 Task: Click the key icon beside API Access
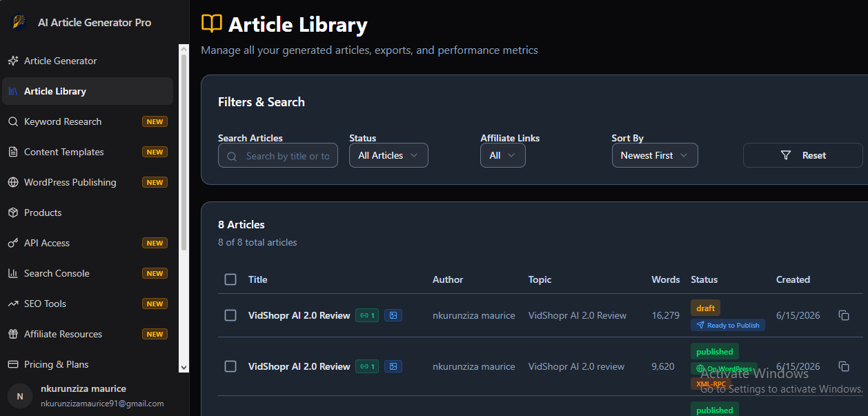click(12, 243)
